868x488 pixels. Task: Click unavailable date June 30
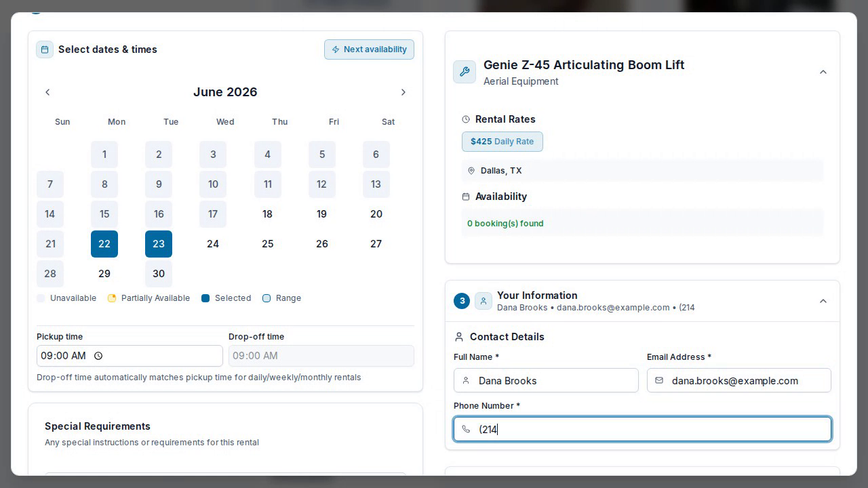159,274
